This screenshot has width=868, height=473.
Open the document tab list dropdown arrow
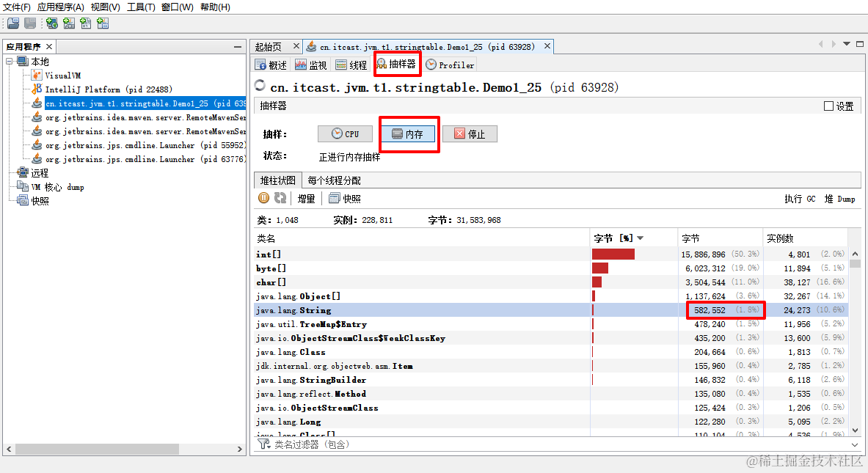(x=847, y=44)
